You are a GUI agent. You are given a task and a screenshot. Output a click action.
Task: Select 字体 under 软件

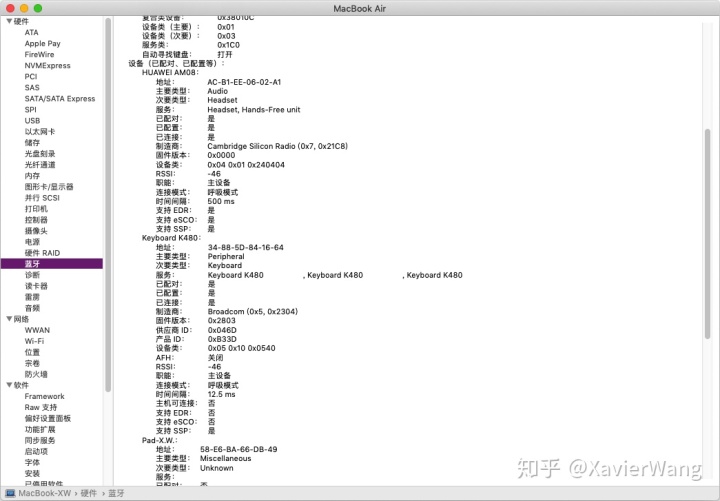pos(32,462)
